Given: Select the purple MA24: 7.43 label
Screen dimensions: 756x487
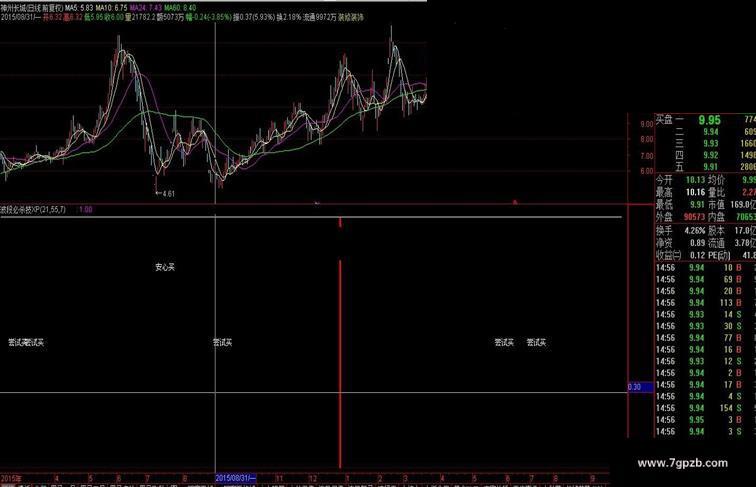Looking at the screenshot, I should 146,8.
